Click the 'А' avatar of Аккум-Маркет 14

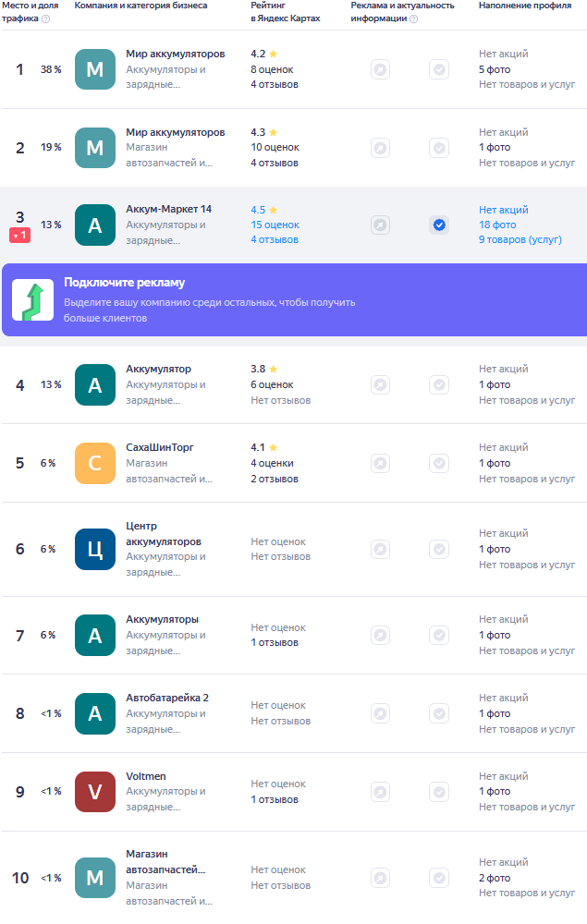click(x=95, y=225)
